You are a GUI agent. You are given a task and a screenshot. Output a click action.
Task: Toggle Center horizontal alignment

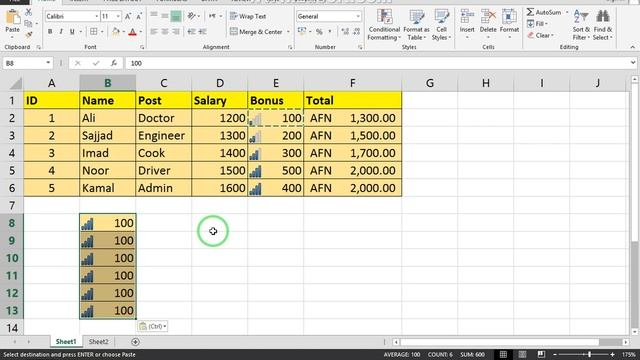pyautogui.click(x=165, y=31)
